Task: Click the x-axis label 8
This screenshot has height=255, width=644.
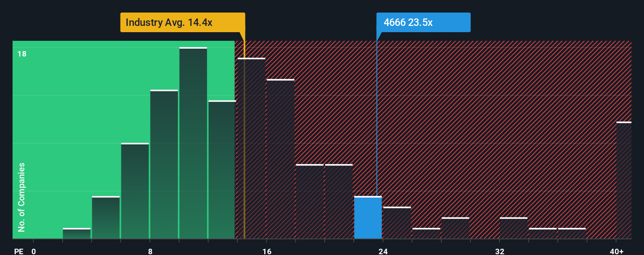Action: (150, 251)
